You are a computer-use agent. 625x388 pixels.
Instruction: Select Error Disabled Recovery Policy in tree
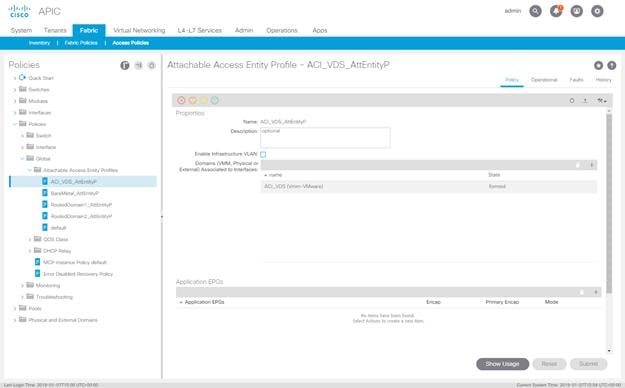coord(78,274)
